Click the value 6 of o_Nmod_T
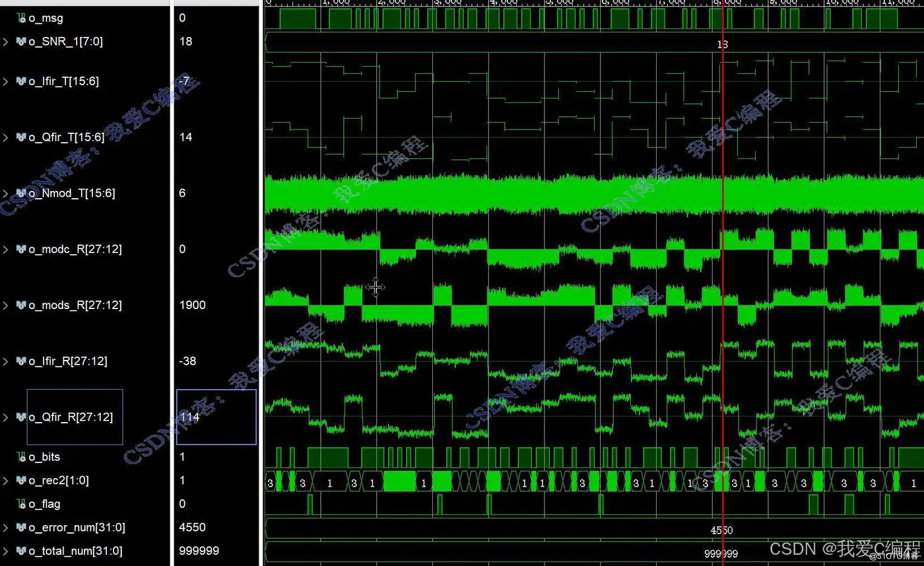 (182, 194)
